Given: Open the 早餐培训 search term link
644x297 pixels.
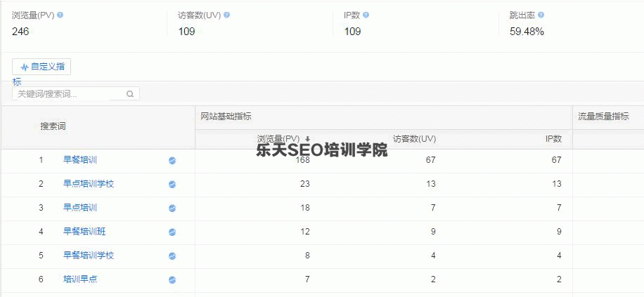Looking at the screenshot, I should click(x=80, y=160).
